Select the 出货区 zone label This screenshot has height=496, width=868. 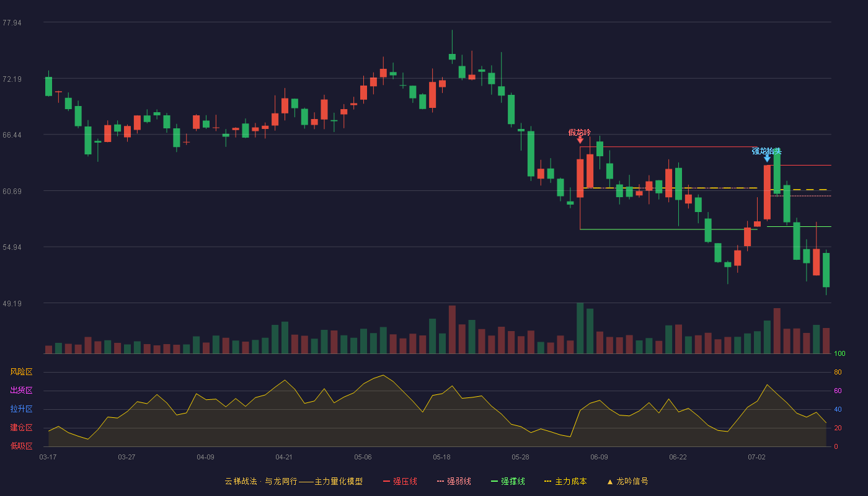click(21, 391)
